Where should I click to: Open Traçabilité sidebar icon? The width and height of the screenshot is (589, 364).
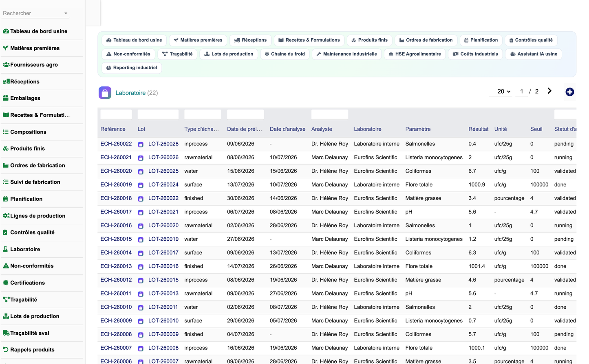(6, 300)
